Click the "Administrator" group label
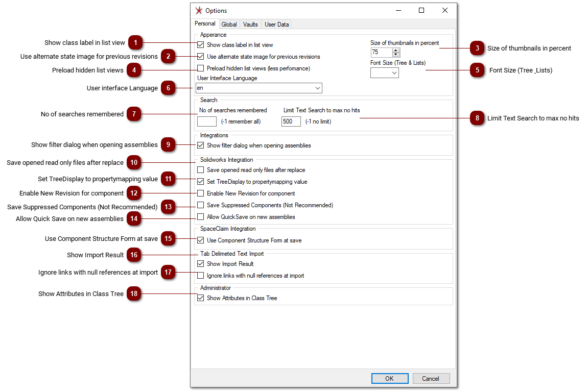588x392 pixels. 215,288
